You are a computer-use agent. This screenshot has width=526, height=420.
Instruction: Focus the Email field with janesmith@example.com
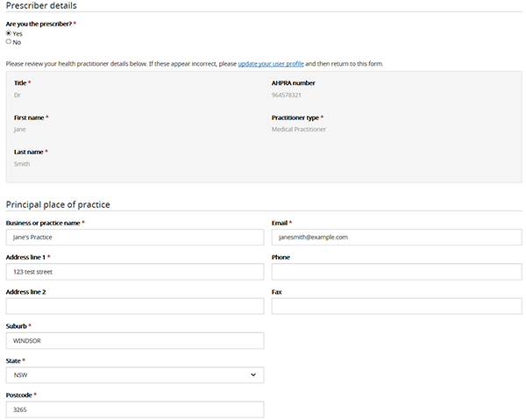click(x=396, y=237)
